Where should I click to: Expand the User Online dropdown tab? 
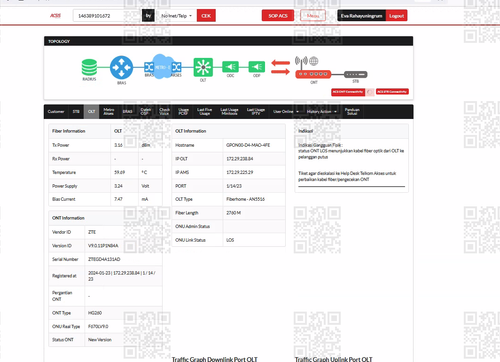point(286,112)
